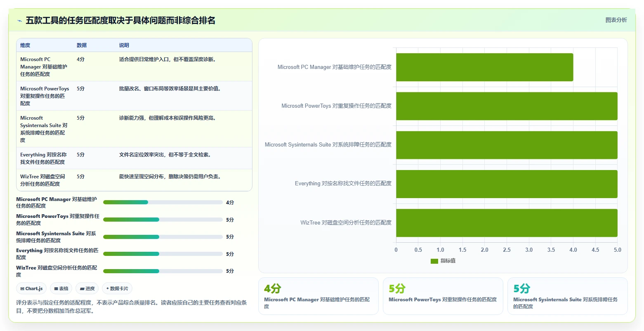The image size is (644, 331).
Task: Select the 数据卡片 tag chip
Action: point(117,288)
